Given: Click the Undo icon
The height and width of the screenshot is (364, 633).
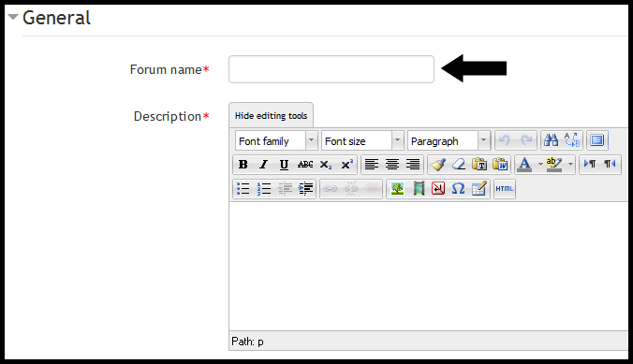Looking at the screenshot, I should (x=505, y=140).
